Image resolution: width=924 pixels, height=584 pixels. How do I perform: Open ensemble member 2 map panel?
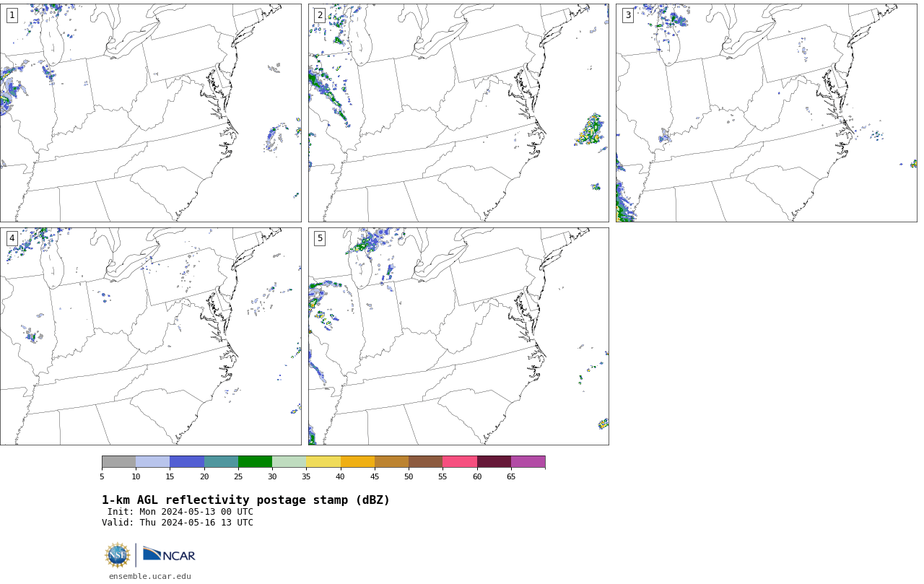coord(458,113)
